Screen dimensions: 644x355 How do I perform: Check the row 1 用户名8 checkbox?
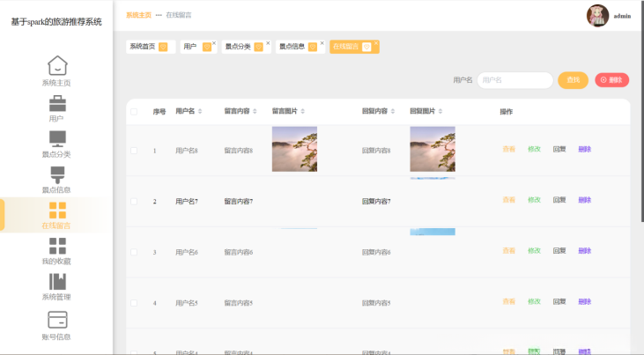[x=134, y=151]
